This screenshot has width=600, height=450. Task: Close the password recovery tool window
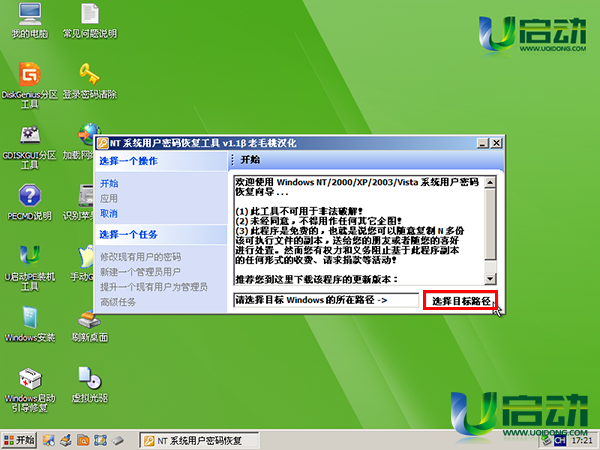[496, 143]
